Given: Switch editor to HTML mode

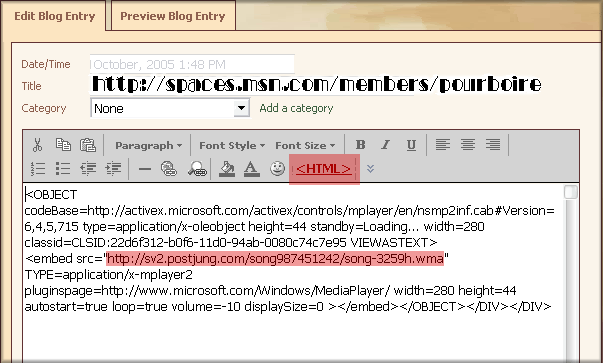Looking at the screenshot, I should tap(324, 169).
